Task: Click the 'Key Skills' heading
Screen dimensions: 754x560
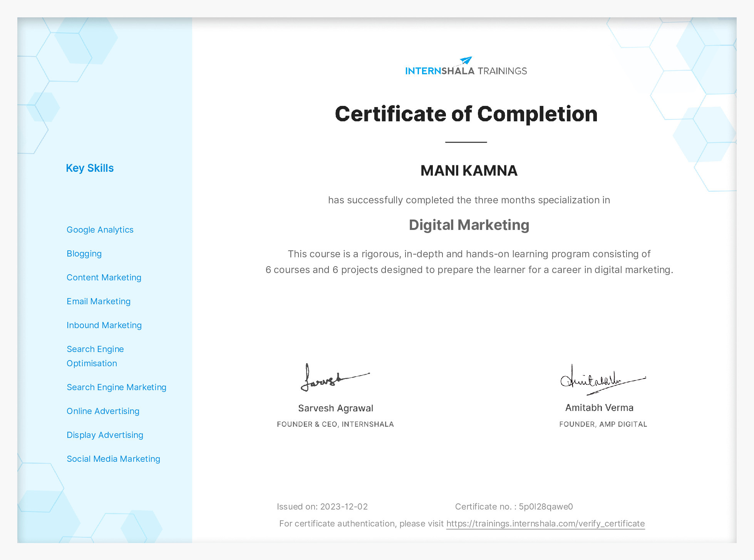Action: tap(90, 168)
